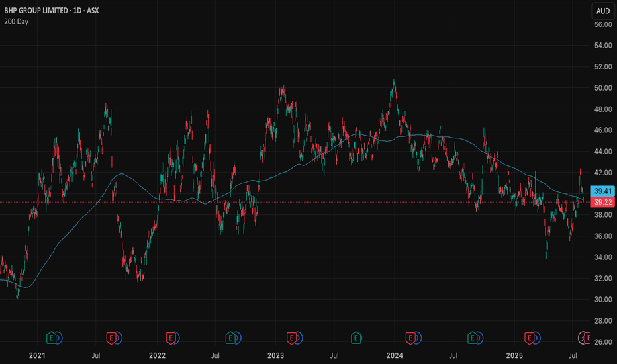Click the 2025 label on the time axis
Image resolution: width=617 pixels, height=364 pixels.
point(514,356)
